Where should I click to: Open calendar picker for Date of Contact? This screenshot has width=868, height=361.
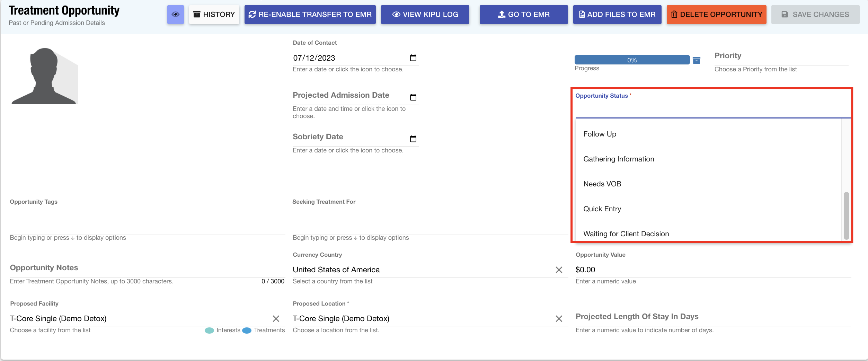413,58
